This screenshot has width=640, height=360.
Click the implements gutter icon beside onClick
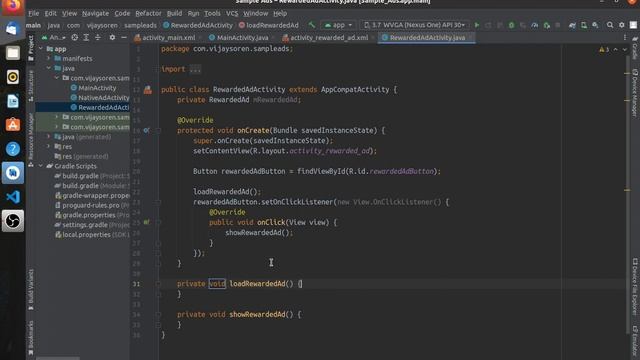pyautogui.click(x=147, y=222)
